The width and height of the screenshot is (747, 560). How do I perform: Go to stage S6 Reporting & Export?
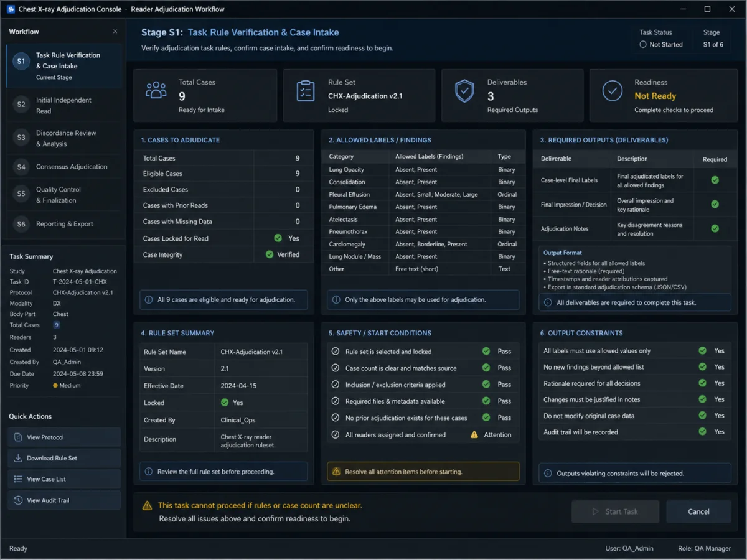(63, 224)
